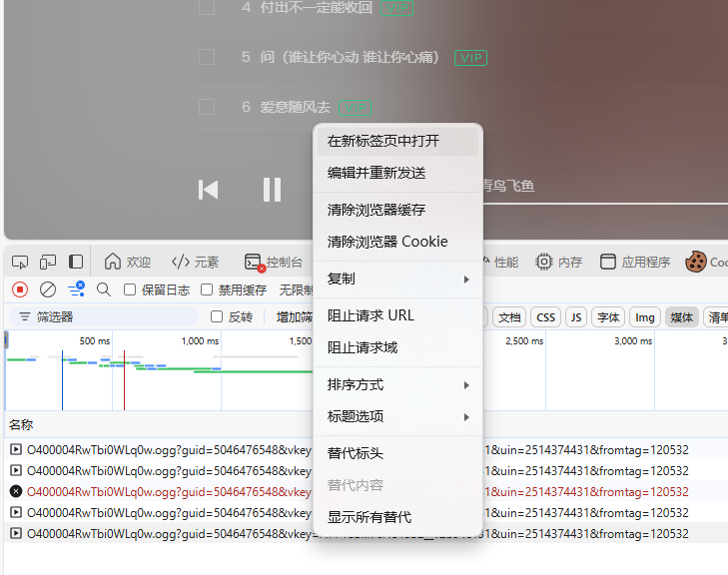Pause the playing song

272,190
